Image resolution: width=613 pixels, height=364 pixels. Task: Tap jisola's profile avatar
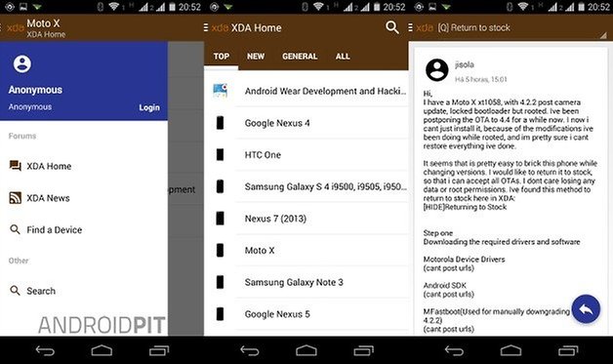click(437, 70)
